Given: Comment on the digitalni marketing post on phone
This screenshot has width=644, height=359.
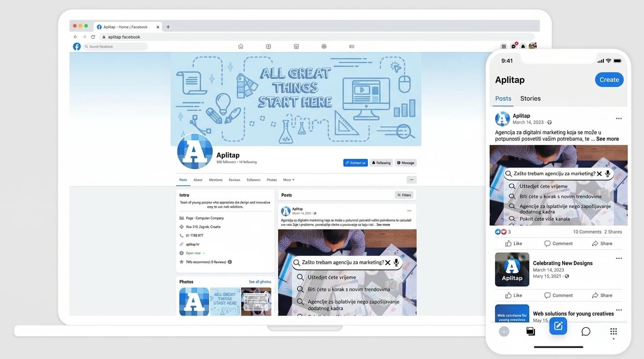Looking at the screenshot, I should tap(558, 244).
